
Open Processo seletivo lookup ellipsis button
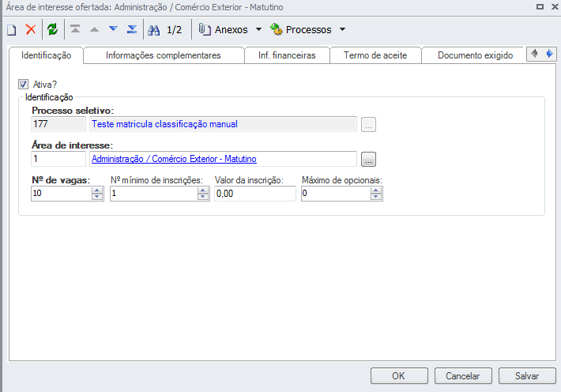tap(368, 125)
